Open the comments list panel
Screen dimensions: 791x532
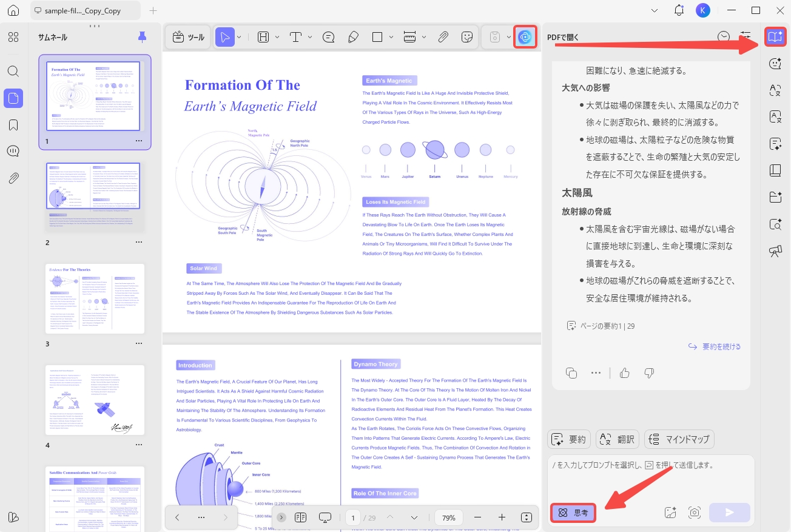coord(13,151)
